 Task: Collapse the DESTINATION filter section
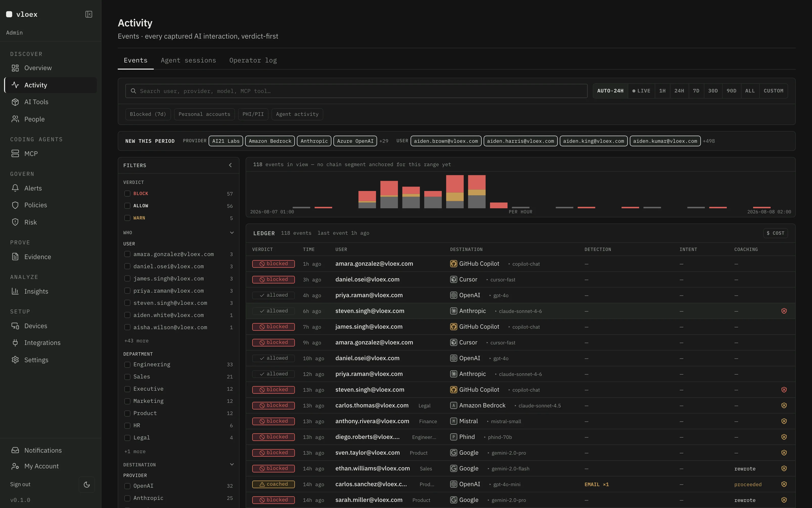tap(231, 465)
